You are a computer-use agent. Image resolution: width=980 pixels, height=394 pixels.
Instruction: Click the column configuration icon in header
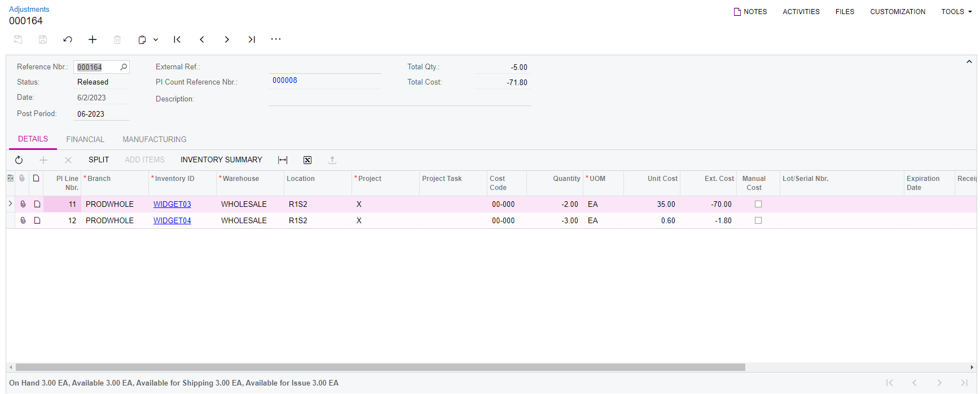(10, 178)
